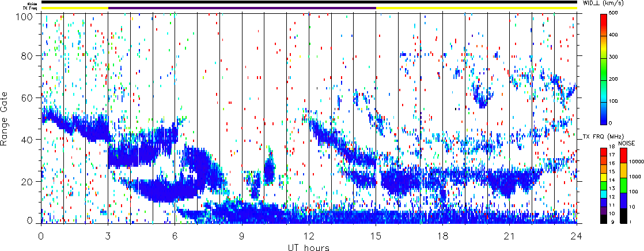Screen dimensions: 644x251
Task: Click the yellow TX Freq bar above hours 15–24
Action: [x=476, y=8]
